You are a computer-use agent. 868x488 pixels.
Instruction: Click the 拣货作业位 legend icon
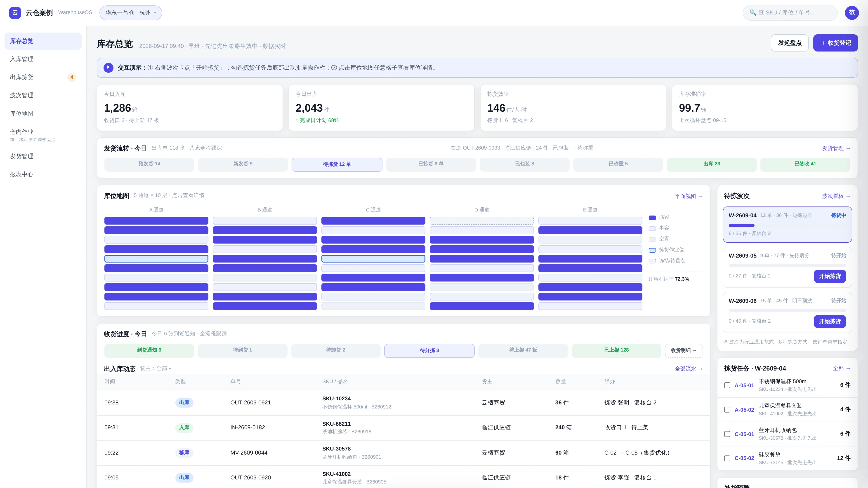tap(652, 250)
